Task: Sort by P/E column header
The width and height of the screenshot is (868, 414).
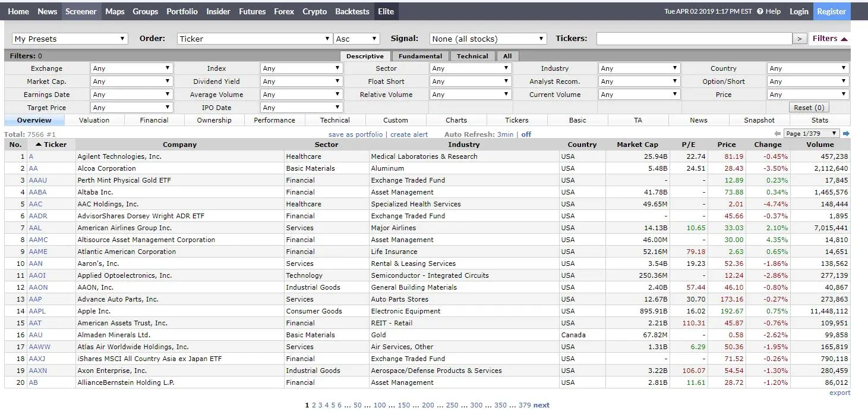Action: (689, 145)
